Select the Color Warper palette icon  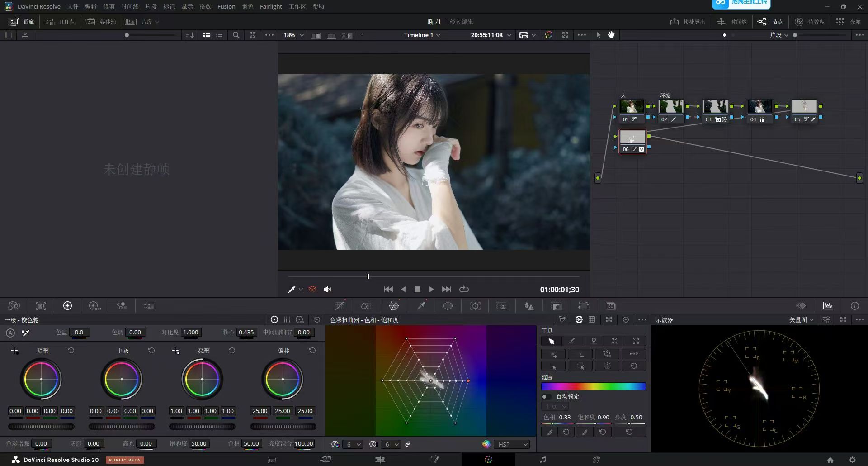pyautogui.click(x=394, y=306)
